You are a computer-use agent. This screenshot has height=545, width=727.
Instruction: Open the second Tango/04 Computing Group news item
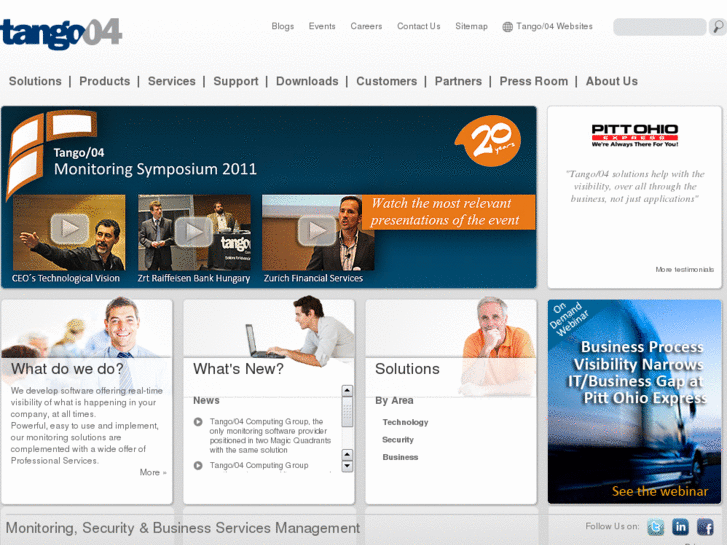(259, 465)
